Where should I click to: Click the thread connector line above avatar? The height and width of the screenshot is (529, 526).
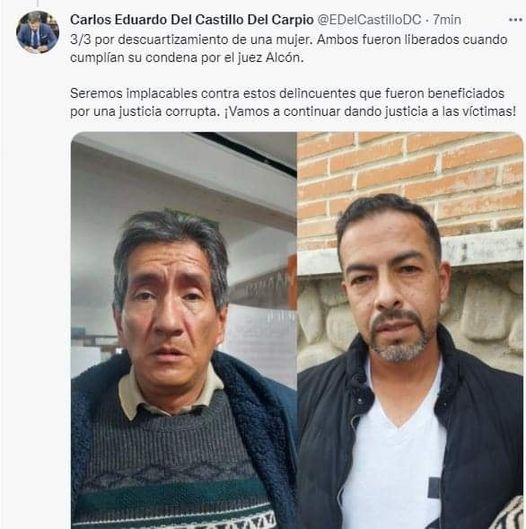tap(37, 3)
